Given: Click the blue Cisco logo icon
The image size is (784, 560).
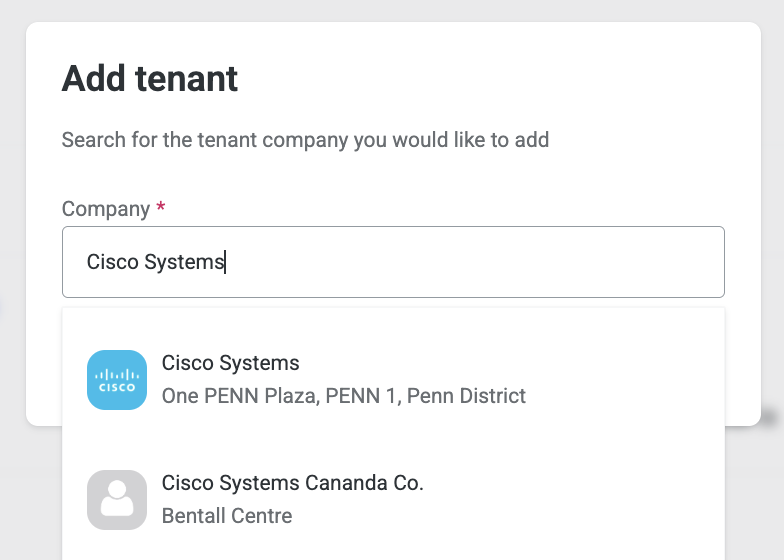Looking at the screenshot, I should tap(117, 380).
